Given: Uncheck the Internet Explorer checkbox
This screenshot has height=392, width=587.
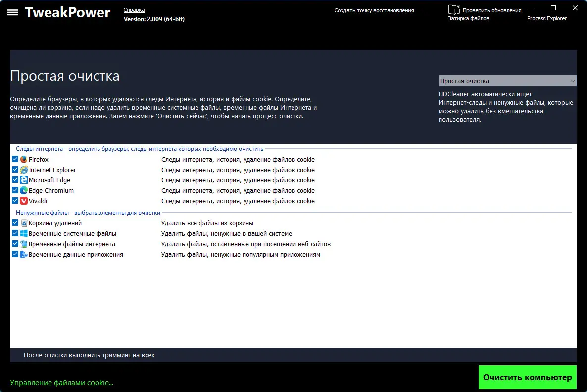Looking at the screenshot, I should (x=15, y=170).
